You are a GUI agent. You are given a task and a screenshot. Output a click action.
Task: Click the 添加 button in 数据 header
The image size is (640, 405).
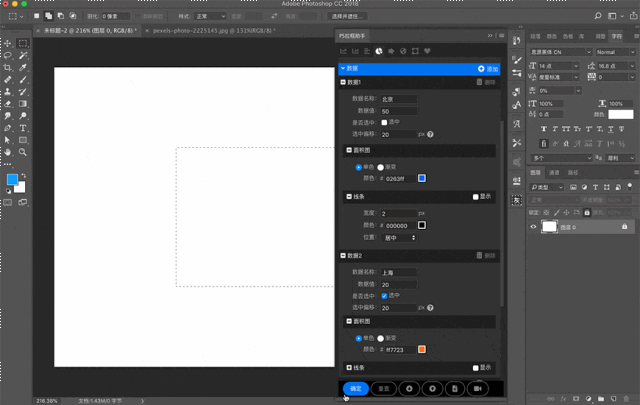[x=488, y=69]
